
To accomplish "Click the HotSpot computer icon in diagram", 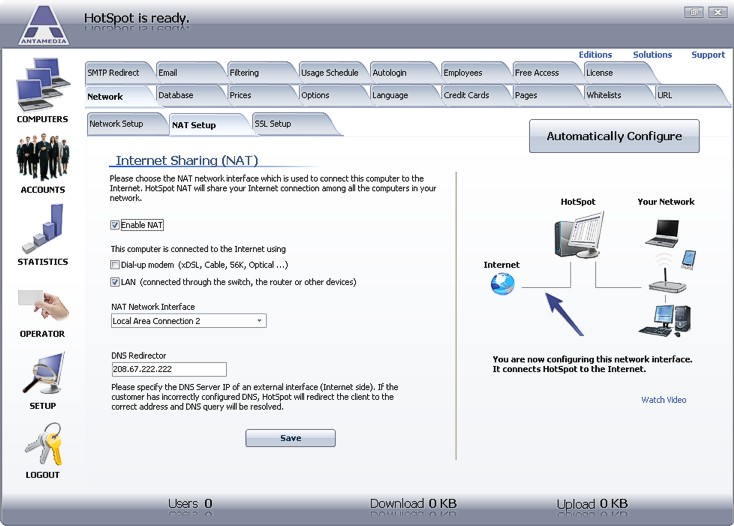I will 579,234.
